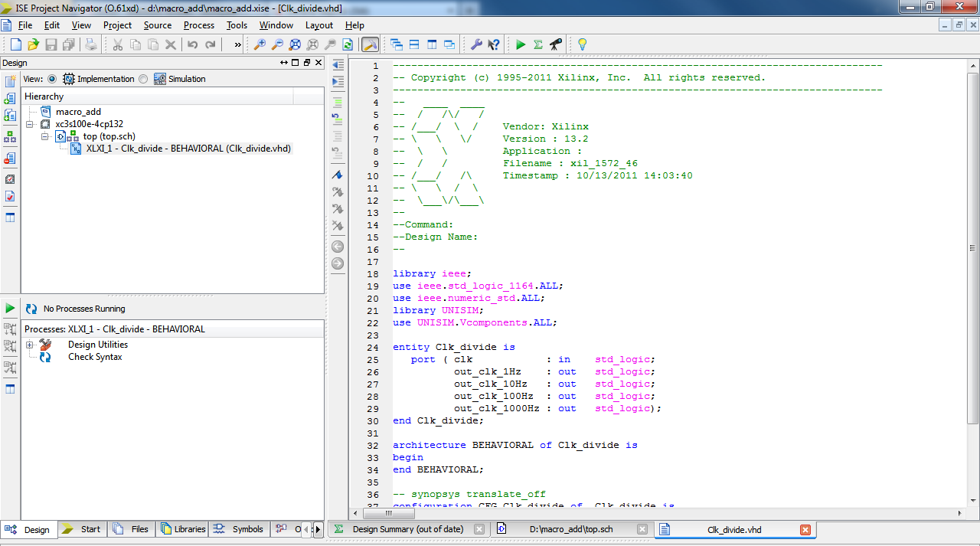Open the Layout menu

[x=319, y=25]
